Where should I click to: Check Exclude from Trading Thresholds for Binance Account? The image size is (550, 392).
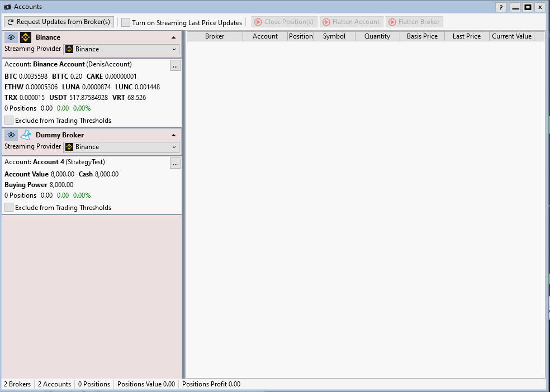[9, 120]
